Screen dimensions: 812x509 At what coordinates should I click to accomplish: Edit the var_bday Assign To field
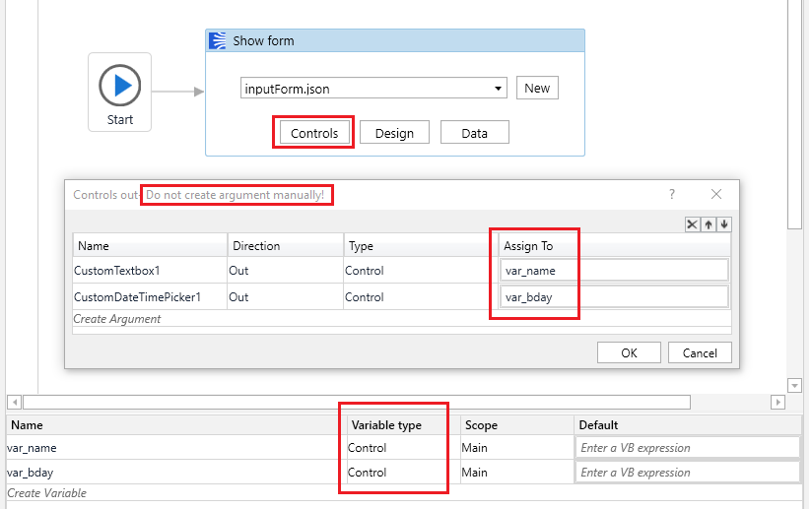pyautogui.click(x=614, y=297)
